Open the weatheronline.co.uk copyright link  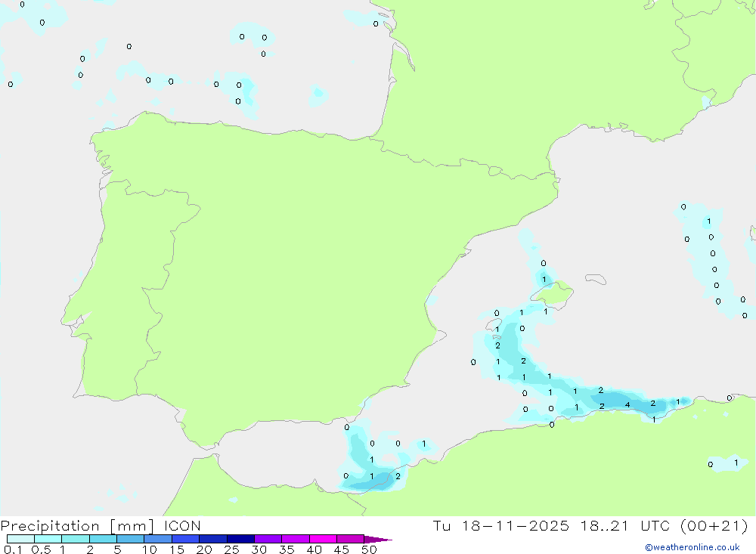(x=692, y=547)
